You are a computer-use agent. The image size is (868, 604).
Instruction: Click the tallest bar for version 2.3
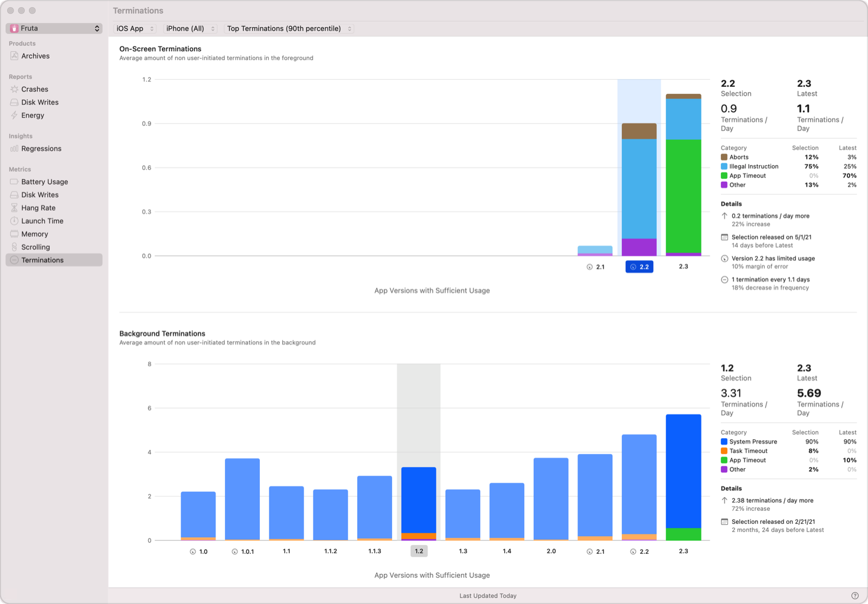(x=683, y=472)
